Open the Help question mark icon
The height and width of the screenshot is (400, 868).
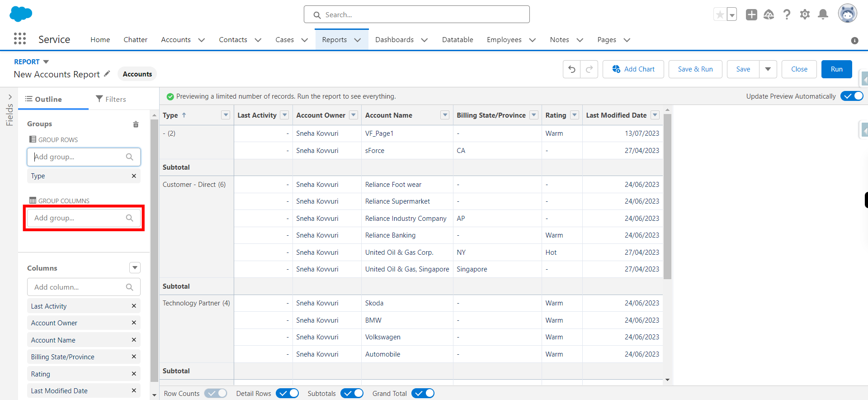[787, 14]
